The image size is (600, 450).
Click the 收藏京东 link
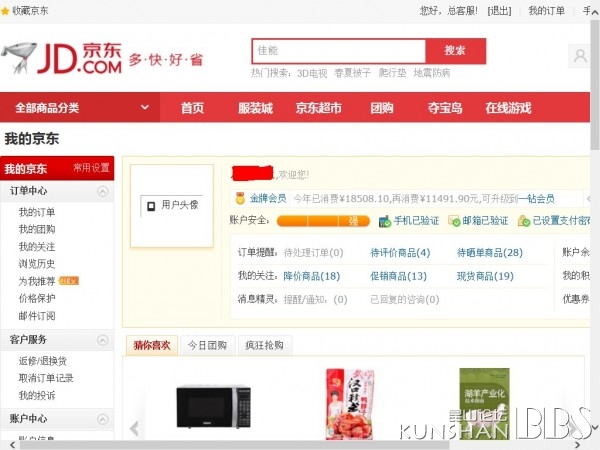coord(30,11)
